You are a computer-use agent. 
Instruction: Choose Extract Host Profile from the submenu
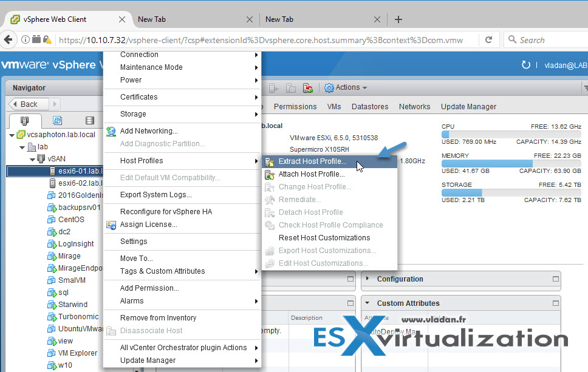tap(330, 161)
